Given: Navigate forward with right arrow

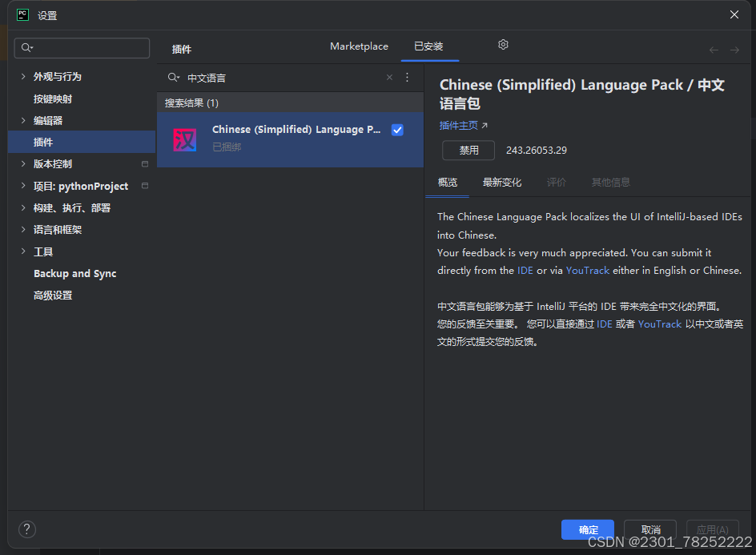Looking at the screenshot, I should [735, 50].
